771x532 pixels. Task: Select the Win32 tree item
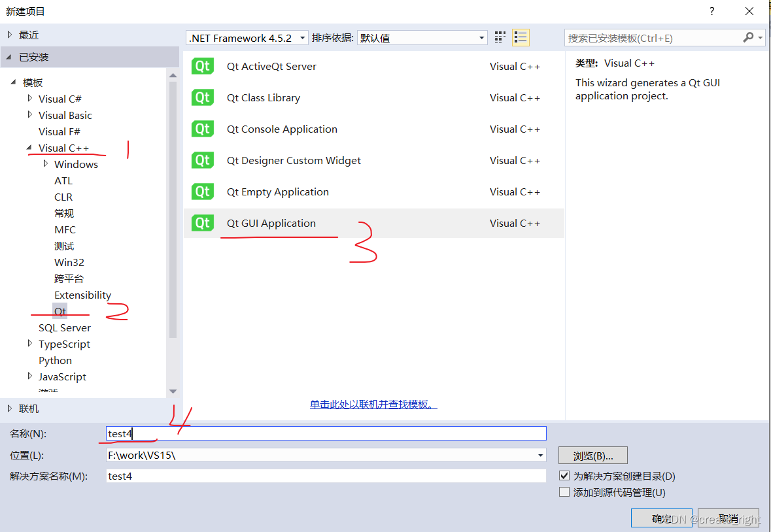tap(69, 262)
